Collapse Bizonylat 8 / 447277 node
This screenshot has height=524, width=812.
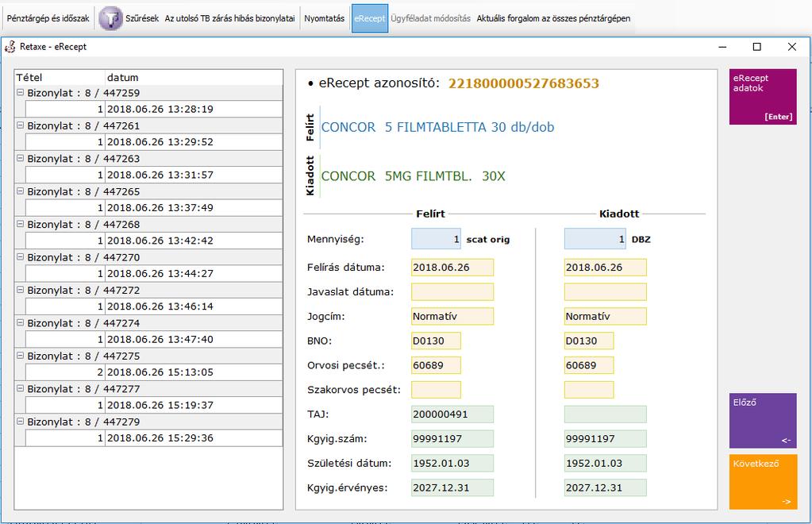tap(20, 388)
